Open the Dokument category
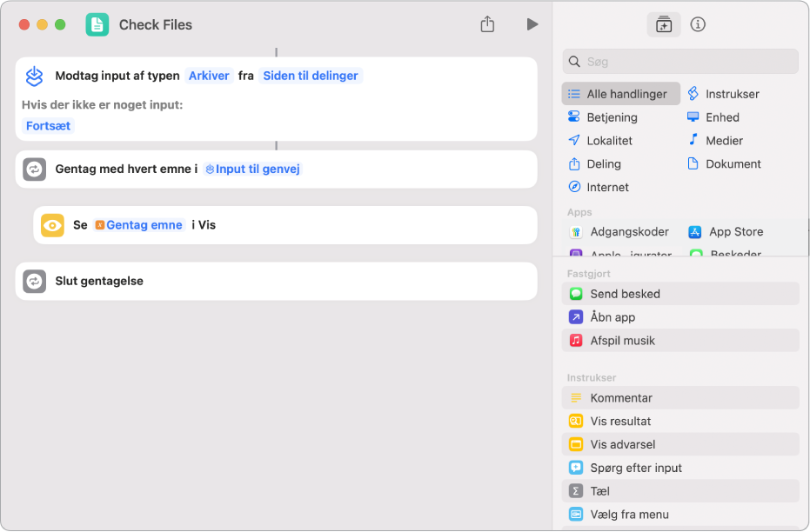The width and height of the screenshot is (810, 532). coord(724,164)
